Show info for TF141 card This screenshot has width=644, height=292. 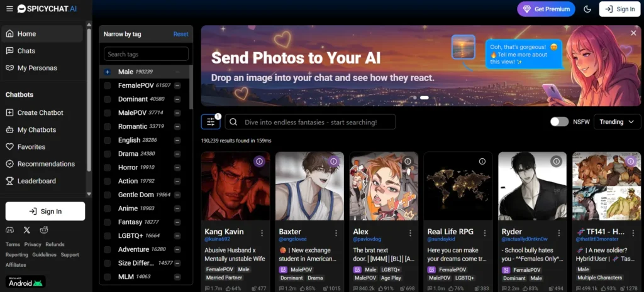[x=630, y=161]
